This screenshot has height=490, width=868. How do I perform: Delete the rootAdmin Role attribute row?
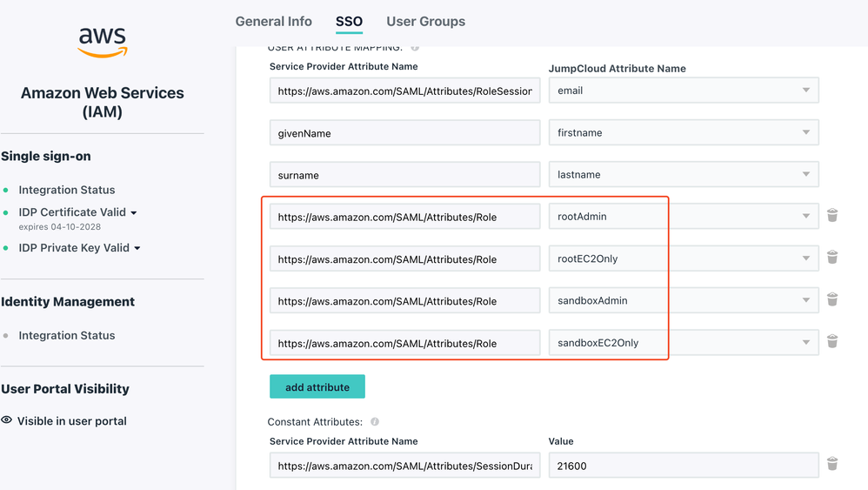[832, 215]
